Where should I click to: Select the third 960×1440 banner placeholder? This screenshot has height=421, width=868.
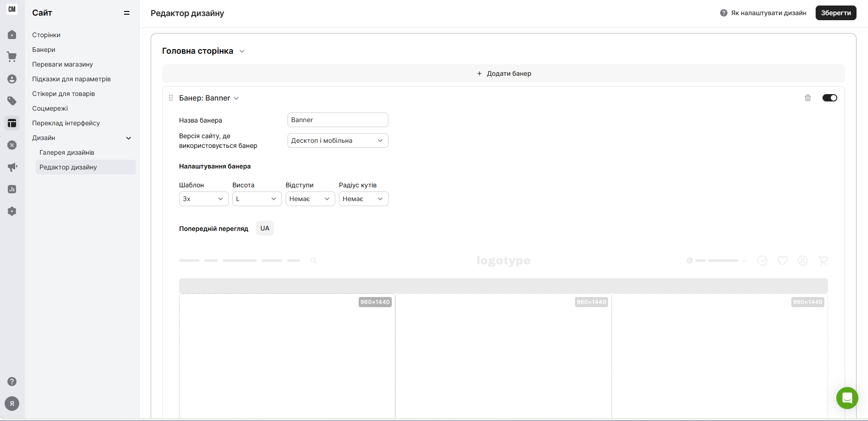coord(720,356)
